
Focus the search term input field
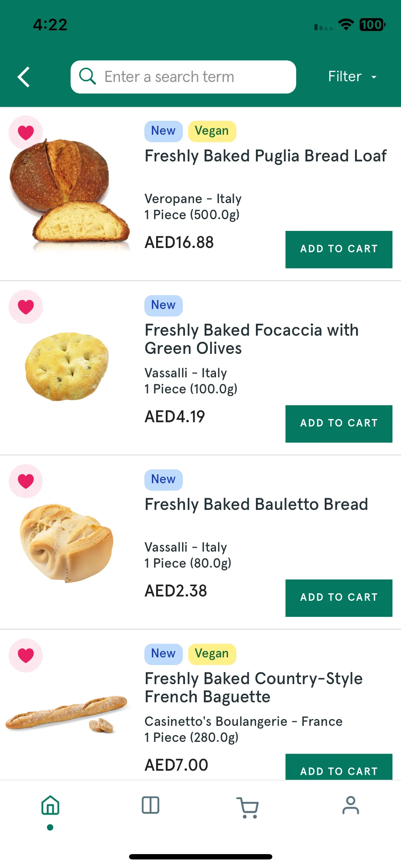point(183,77)
